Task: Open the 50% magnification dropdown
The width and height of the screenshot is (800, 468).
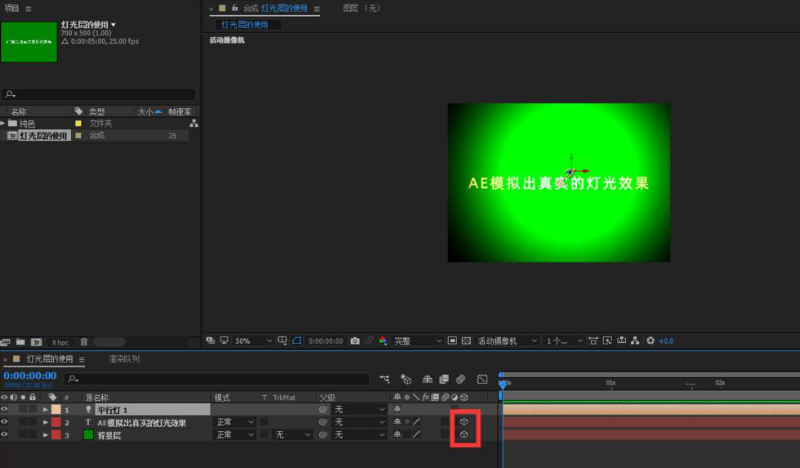Action: tap(254, 341)
